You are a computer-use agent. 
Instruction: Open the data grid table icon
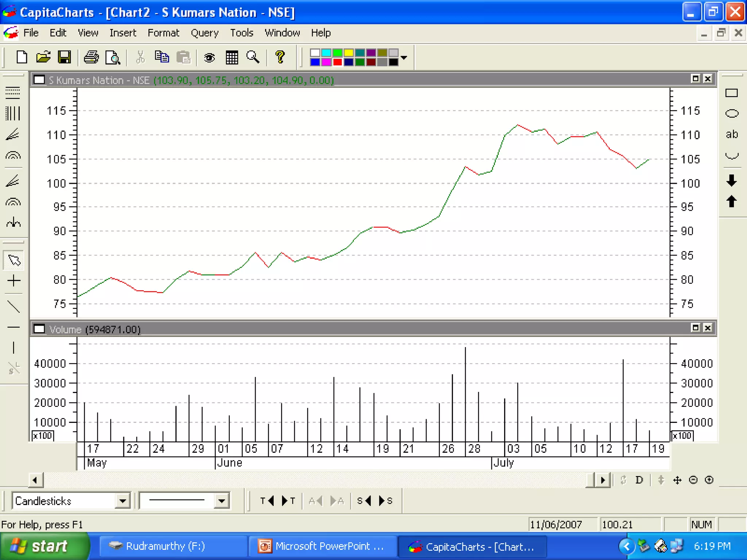(x=232, y=57)
